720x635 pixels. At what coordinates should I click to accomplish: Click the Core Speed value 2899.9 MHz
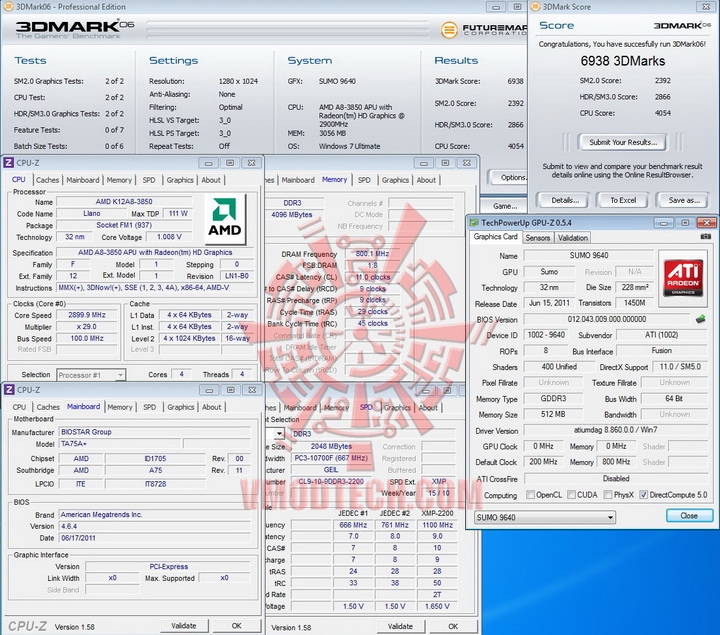point(87,315)
